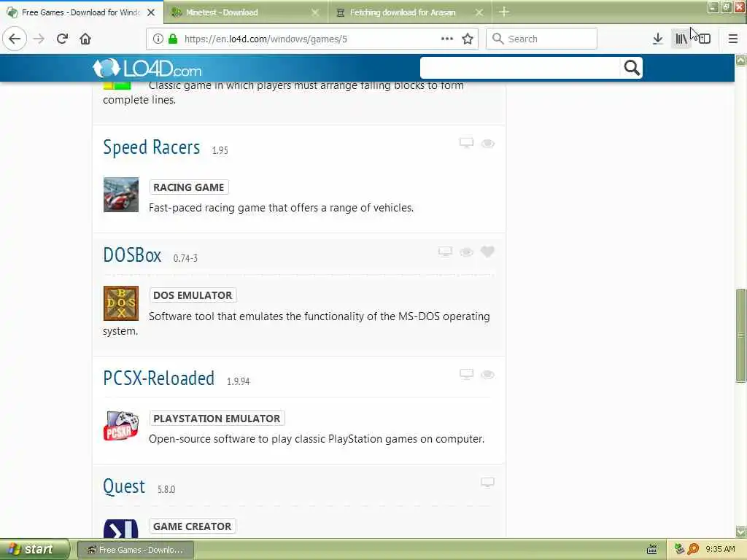
Task: Click the GAME CREATOR category tag
Action: click(192, 526)
